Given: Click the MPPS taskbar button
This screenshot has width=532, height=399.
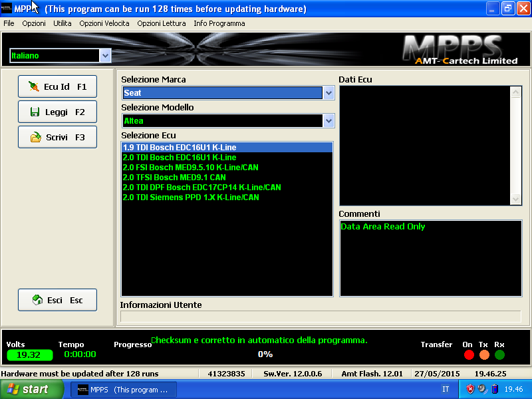Looking at the screenshot, I should coord(124,390).
